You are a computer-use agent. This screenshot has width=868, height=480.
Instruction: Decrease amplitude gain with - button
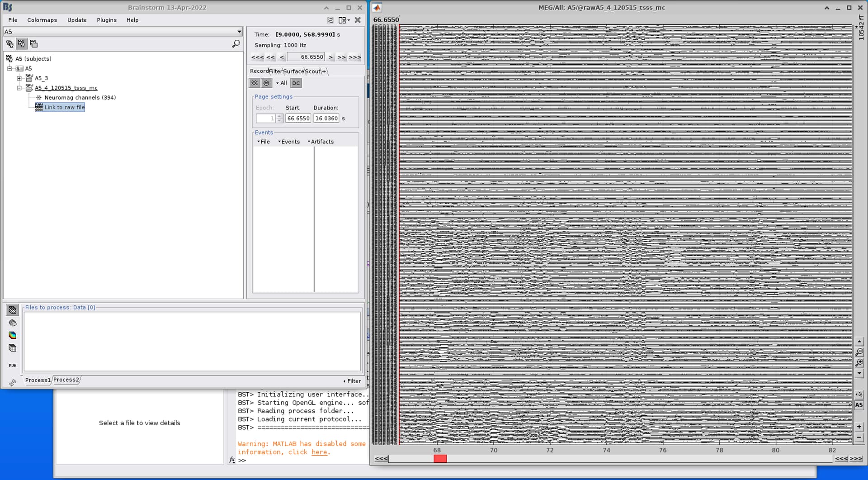coord(859,437)
